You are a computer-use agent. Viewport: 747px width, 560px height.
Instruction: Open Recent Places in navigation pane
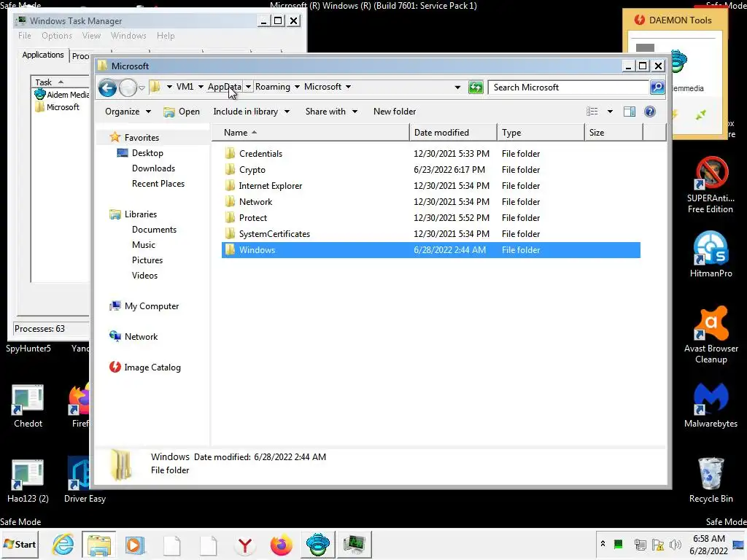pos(158,183)
